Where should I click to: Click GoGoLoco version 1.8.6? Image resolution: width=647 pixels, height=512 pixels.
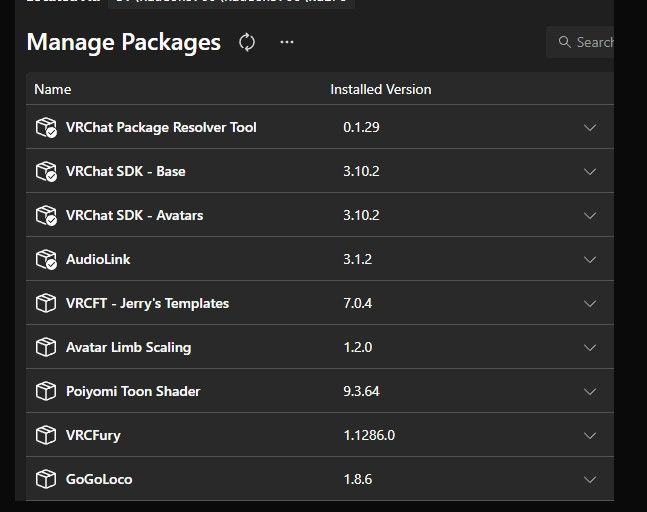click(x=357, y=479)
